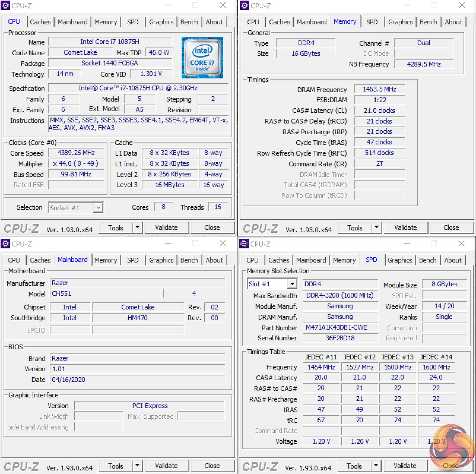Open the Tools button in the CPU window
This screenshot has width=476, height=474.
click(116, 227)
